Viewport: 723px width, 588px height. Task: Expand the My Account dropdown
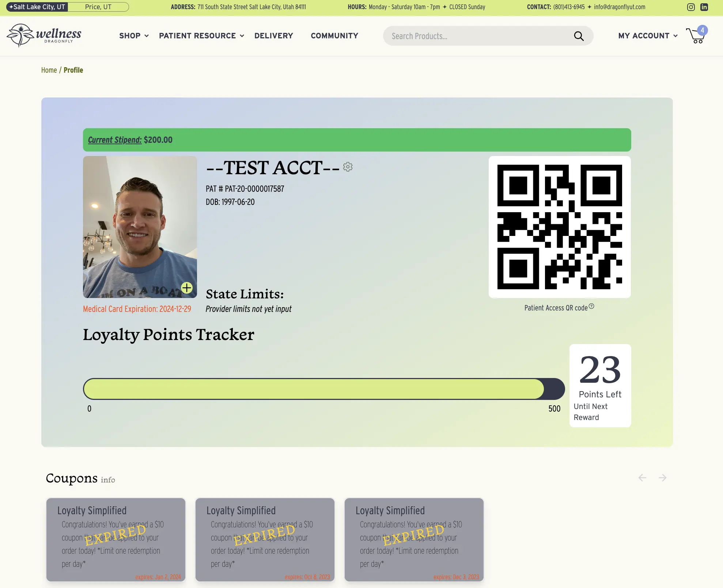[x=648, y=36]
